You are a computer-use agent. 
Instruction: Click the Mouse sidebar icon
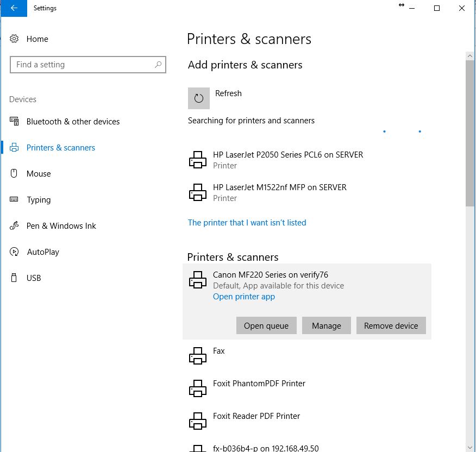pos(14,174)
